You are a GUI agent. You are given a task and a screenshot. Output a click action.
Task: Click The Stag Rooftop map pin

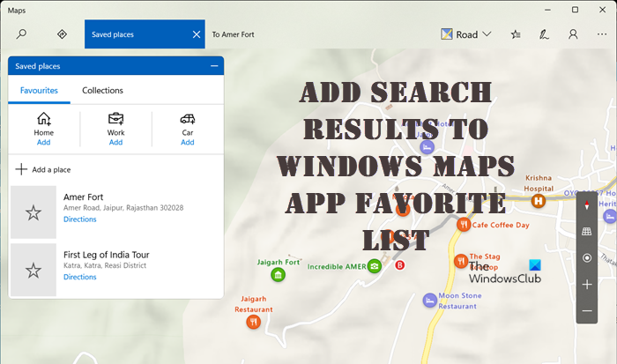tap(461, 261)
